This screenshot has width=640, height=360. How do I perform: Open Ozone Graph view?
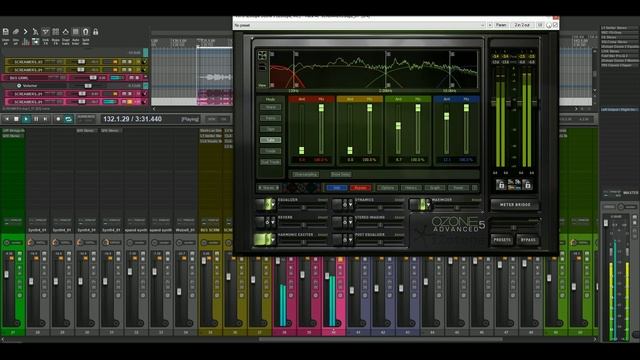[435, 188]
